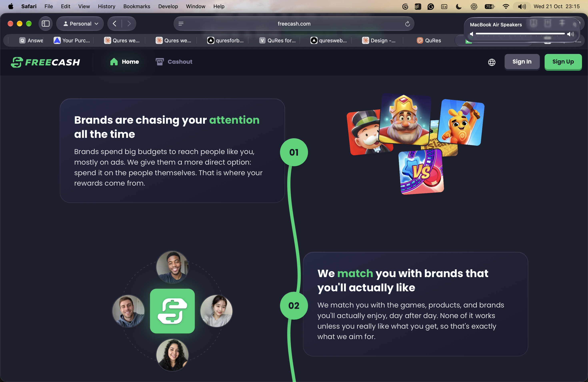Click the 'Brands are chasing your attention' heading
Screen dimensions: 588x382
167,127
